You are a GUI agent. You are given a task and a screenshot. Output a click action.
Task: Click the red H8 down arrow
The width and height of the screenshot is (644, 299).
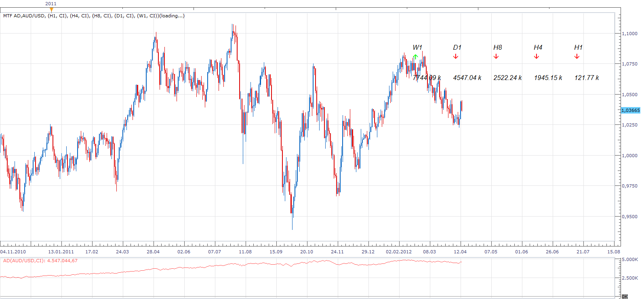tap(496, 57)
